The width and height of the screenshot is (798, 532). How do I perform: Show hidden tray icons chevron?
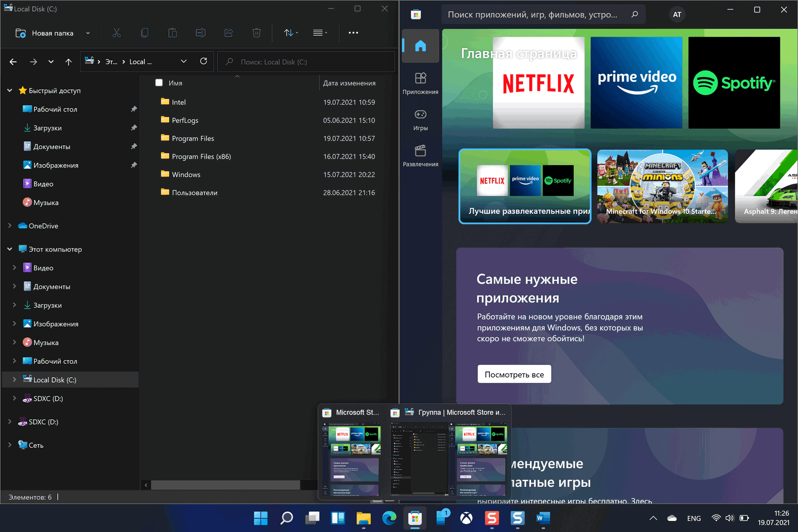point(653,518)
